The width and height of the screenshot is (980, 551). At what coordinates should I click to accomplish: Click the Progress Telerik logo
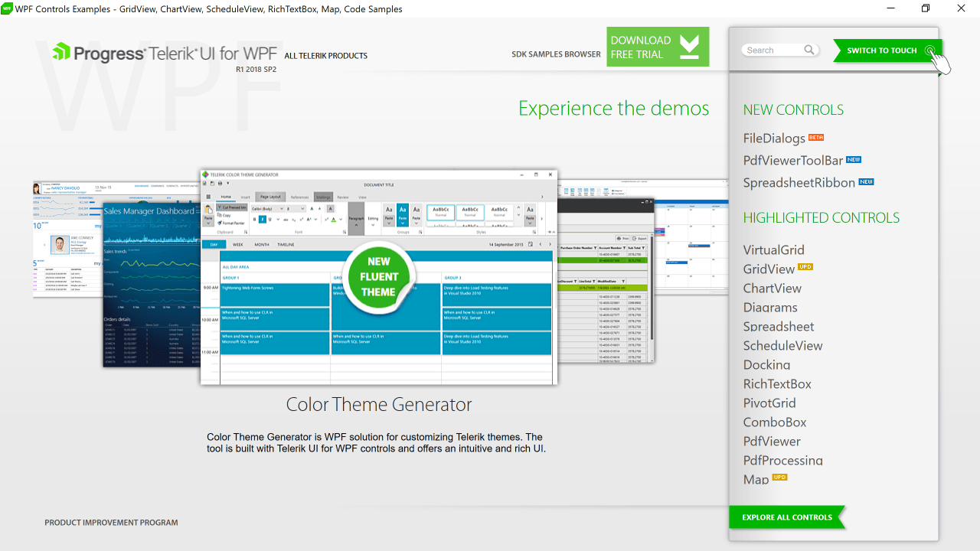(165, 53)
